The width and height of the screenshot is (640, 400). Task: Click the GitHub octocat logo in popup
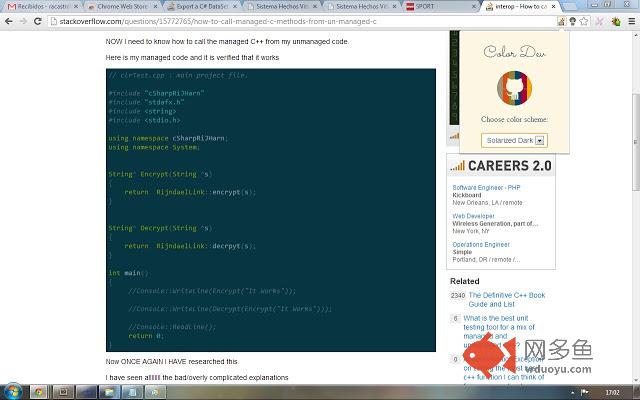[x=514, y=88]
